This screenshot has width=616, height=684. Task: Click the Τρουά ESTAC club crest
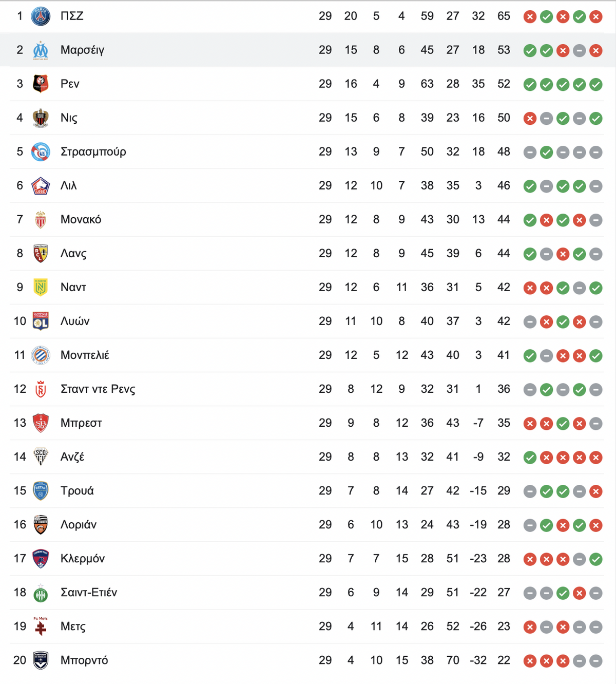point(41,491)
